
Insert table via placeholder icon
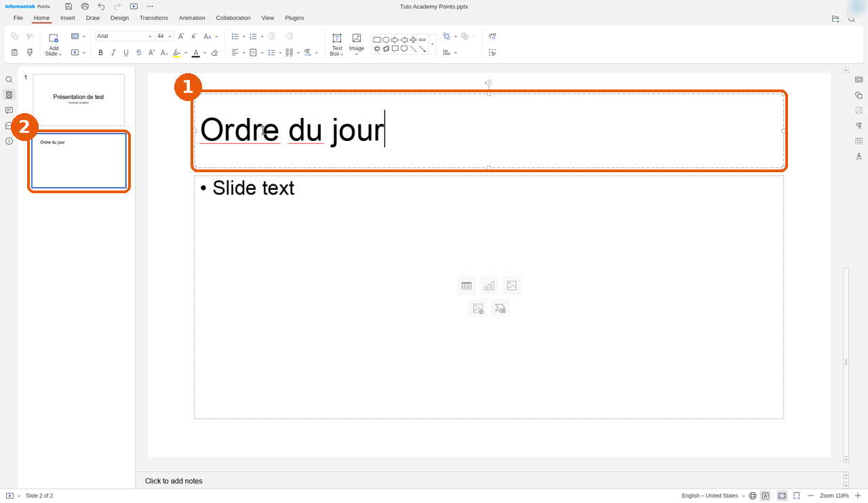point(467,285)
